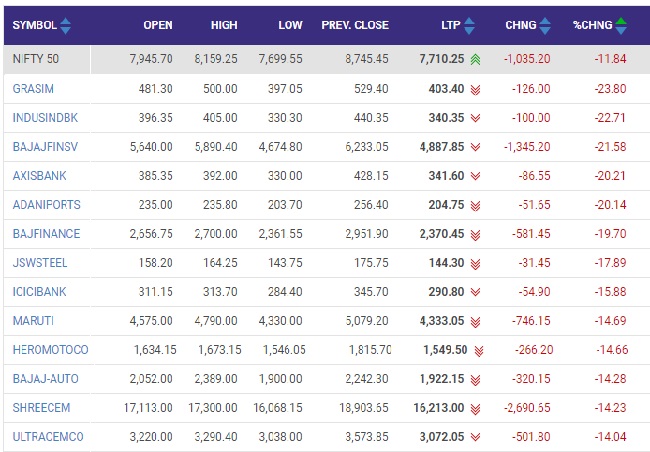Click red down arrow in INDUSINDBK row
This screenshot has width=650, height=452.
pos(475,118)
